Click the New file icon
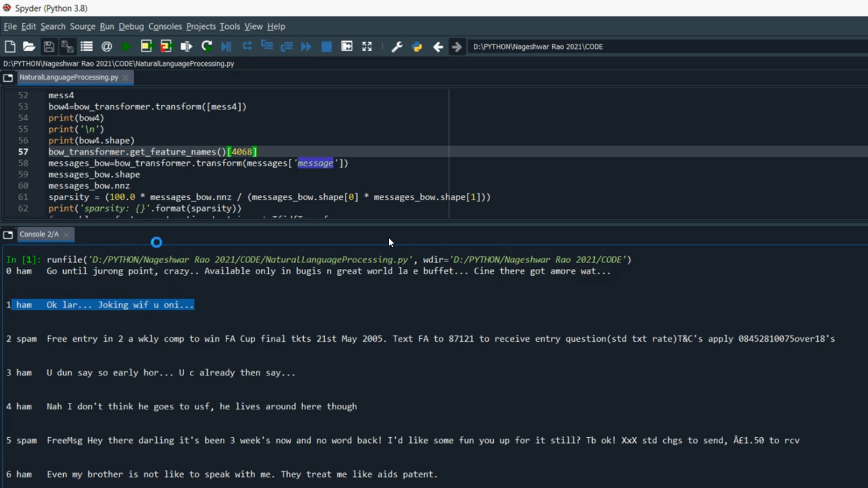Screen dimensions: 868x488 click(x=10, y=47)
